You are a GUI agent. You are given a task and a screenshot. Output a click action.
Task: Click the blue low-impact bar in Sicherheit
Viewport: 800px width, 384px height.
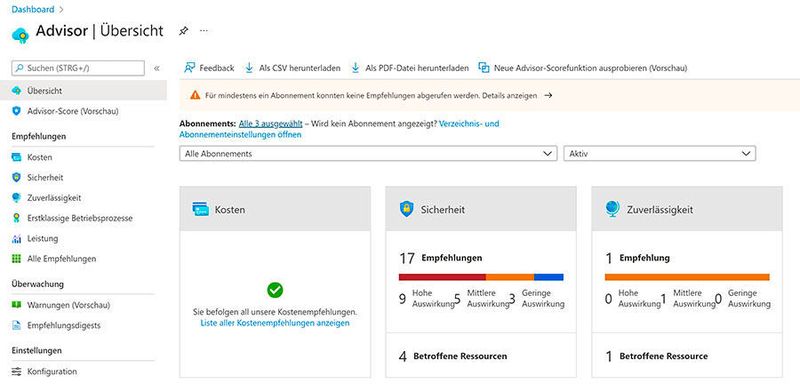549,277
